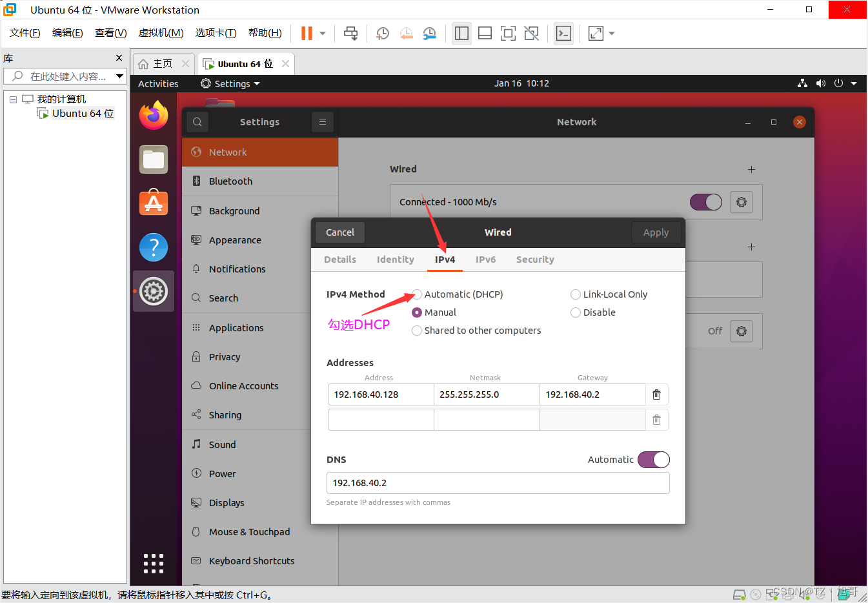Open the Settings app menu in top bar

[230, 84]
